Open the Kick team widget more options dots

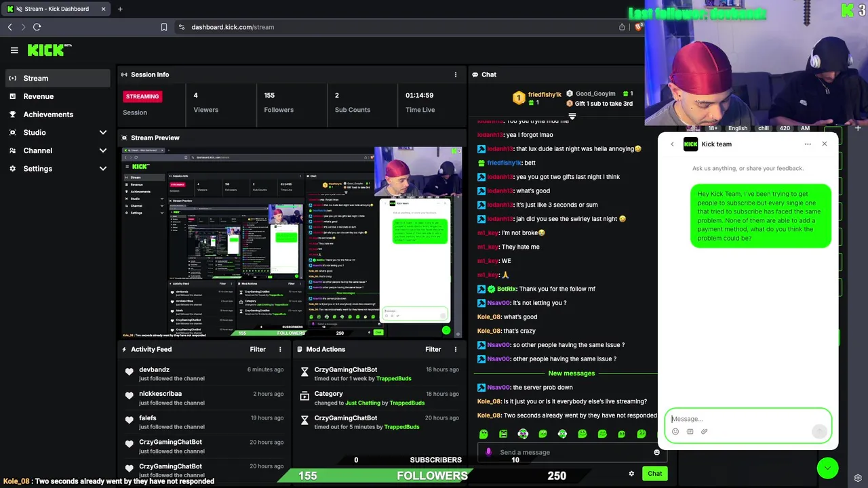[x=808, y=144]
